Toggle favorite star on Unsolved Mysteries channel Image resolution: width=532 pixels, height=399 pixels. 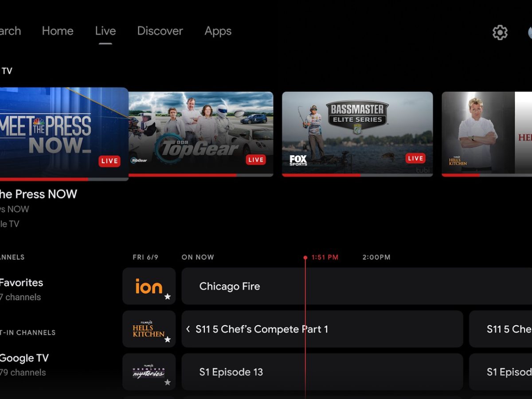[x=168, y=382]
